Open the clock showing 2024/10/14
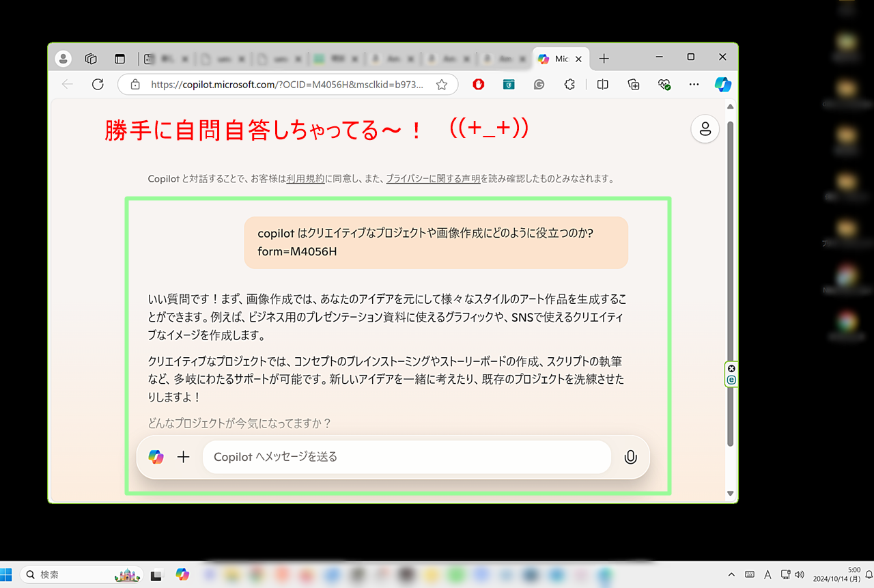874x588 pixels. pyautogui.click(x=836, y=574)
